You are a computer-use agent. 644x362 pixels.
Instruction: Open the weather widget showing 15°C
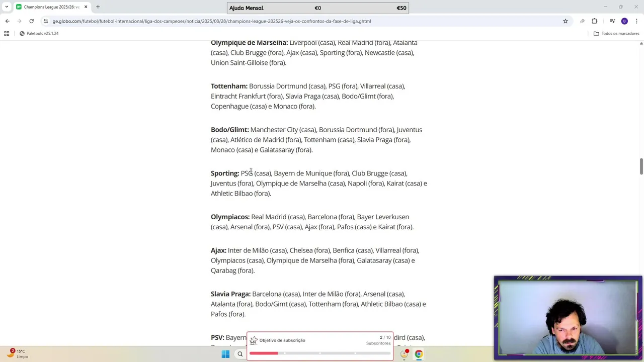(17, 354)
